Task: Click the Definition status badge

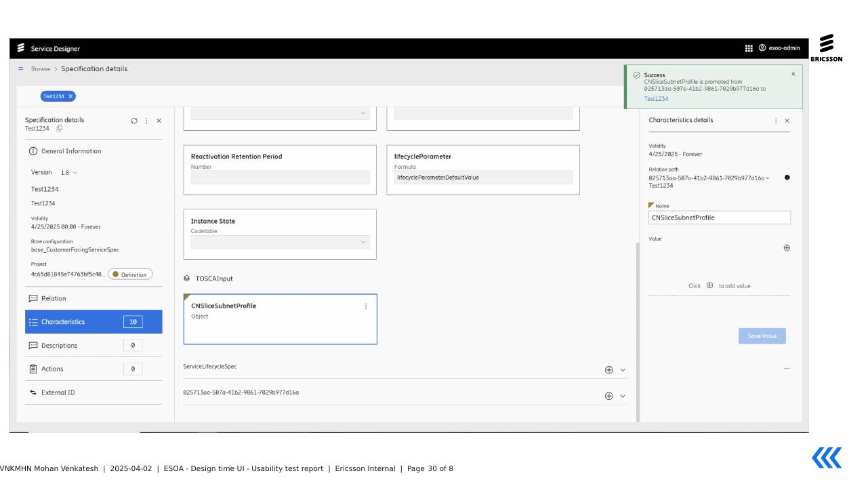Action: point(130,274)
